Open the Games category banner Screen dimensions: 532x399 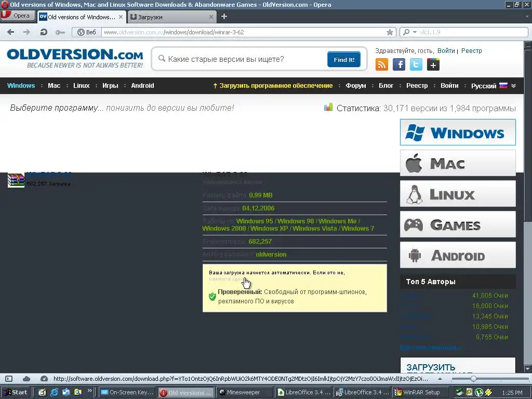(458, 224)
